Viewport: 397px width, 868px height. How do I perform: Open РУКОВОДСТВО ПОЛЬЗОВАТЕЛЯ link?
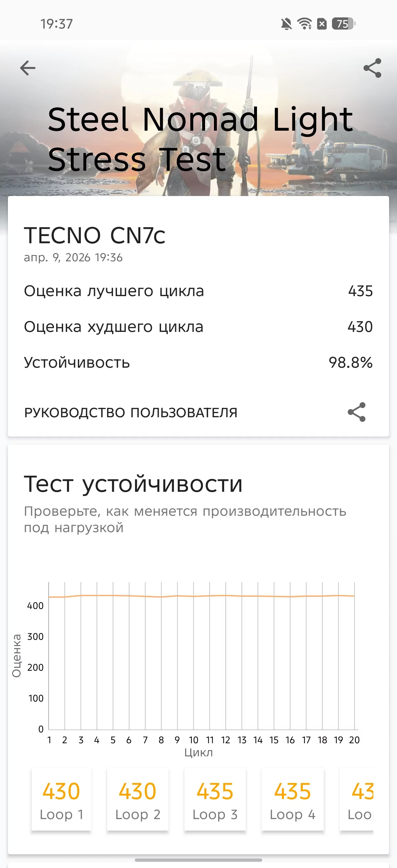130,412
